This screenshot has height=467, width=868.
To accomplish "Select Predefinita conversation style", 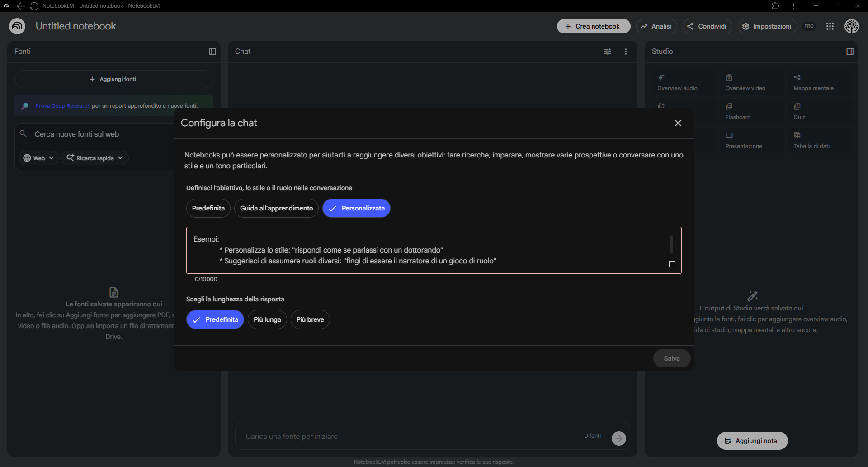I will (208, 208).
